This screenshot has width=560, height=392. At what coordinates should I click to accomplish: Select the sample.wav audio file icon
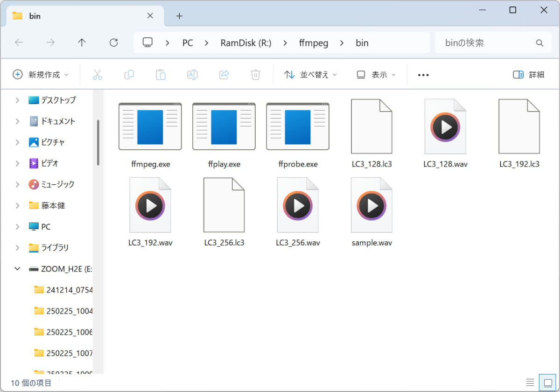click(x=371, y=205)
